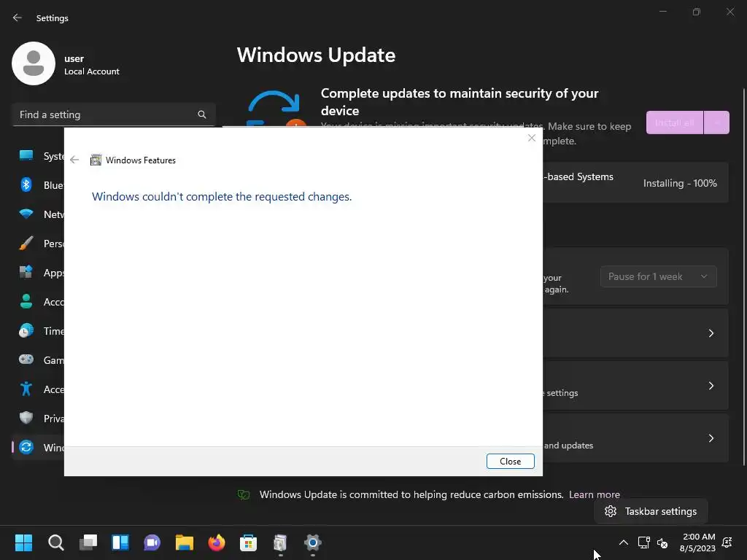Viewport: 747px width, 560px height.
Task: Launch Firefox from the taskbar
Action: [x=216, y=542]
